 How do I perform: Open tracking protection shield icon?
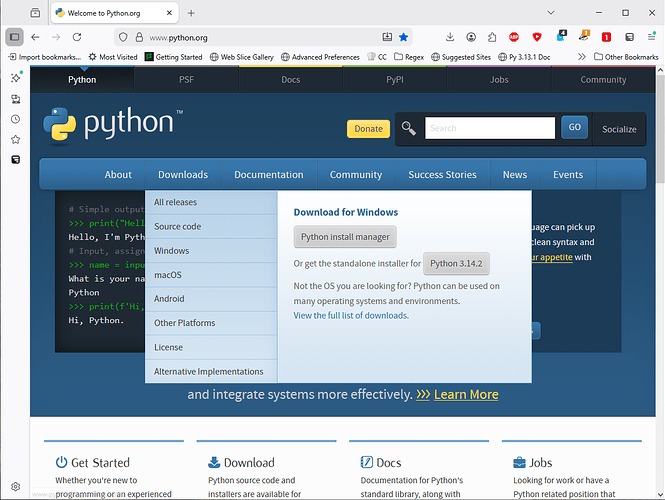click(x=123, y=37)
